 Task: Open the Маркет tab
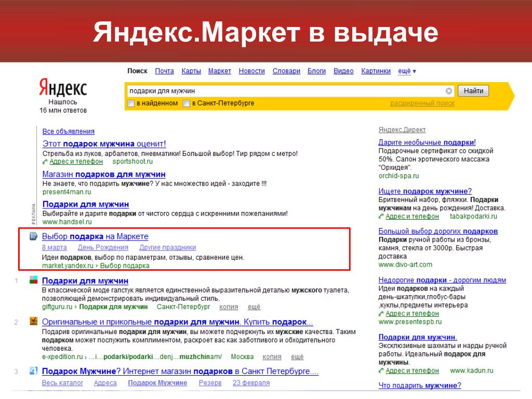[x=220, y=71]
